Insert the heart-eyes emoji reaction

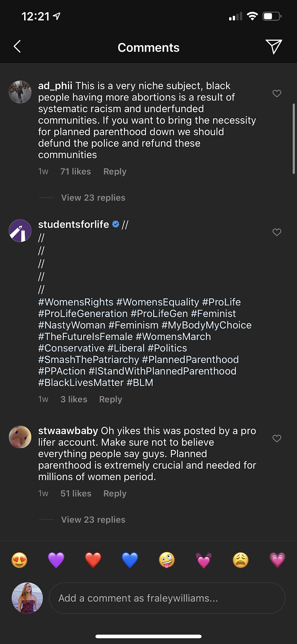(x=19, y=560)
